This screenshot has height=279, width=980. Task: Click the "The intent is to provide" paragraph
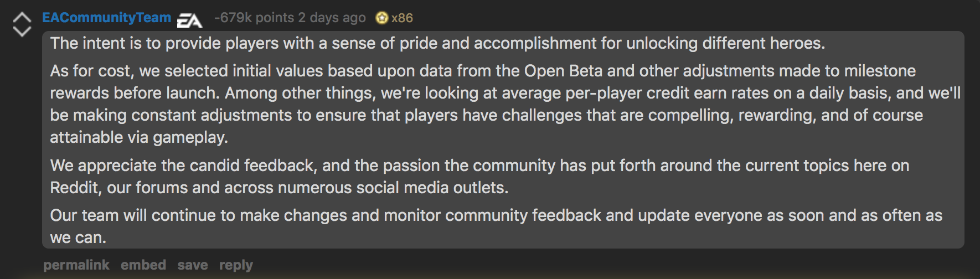coord(437,43)
